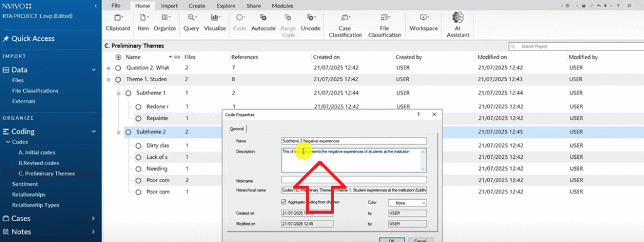Sort by the References column header
644x242 pixels.
(245, 57)
